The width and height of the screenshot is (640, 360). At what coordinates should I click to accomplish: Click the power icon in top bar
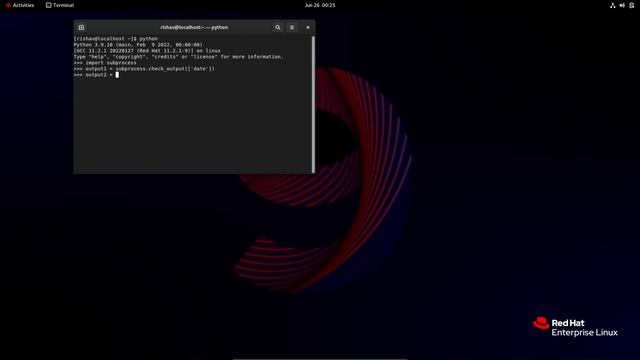(x=631, y=5)
